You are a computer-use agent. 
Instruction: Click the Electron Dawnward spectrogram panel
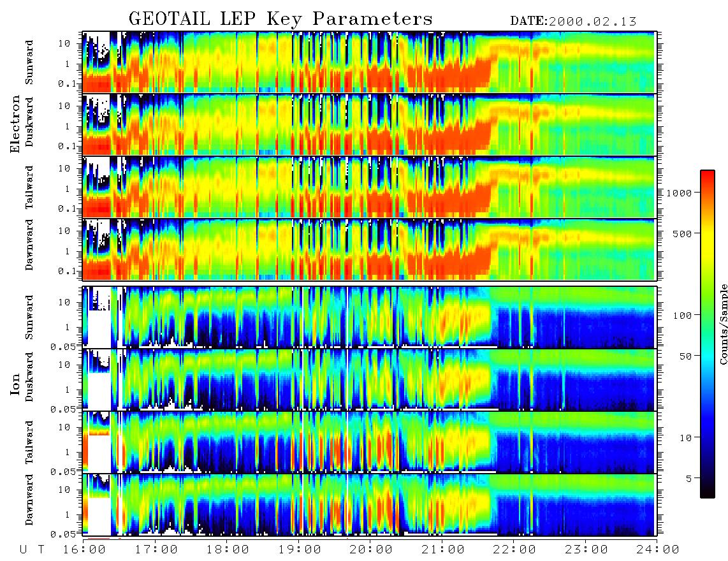coord(368,249)
